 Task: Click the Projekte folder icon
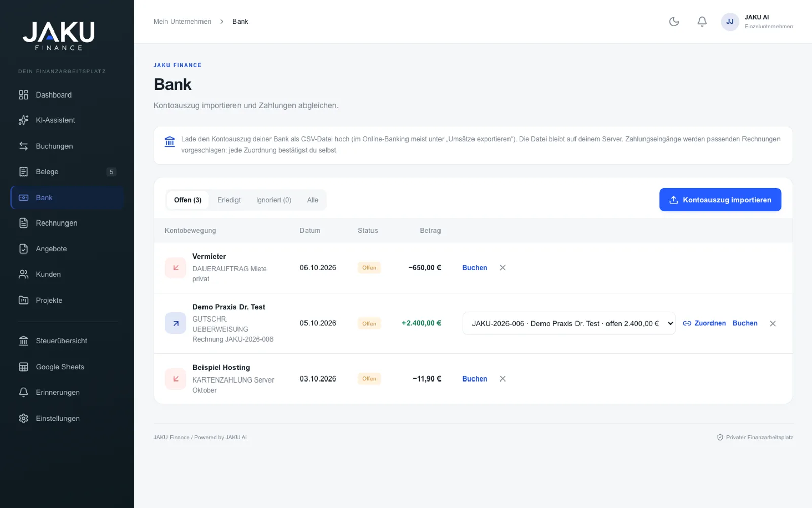tap(23, 300)
